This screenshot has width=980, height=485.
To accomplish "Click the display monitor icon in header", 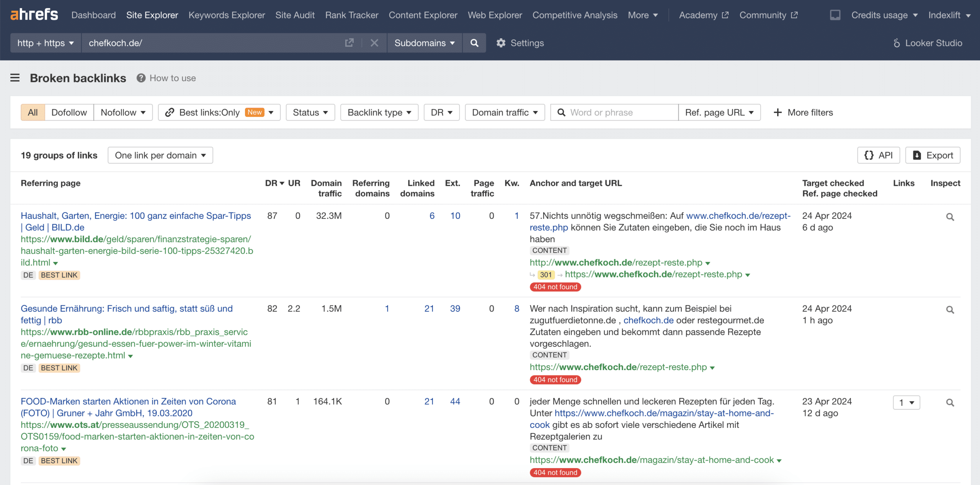I will click(x=835, y=15).
